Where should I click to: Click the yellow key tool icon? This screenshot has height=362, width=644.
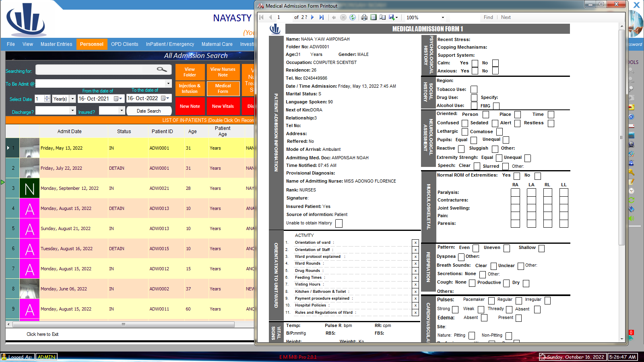[x=631, y=172]
